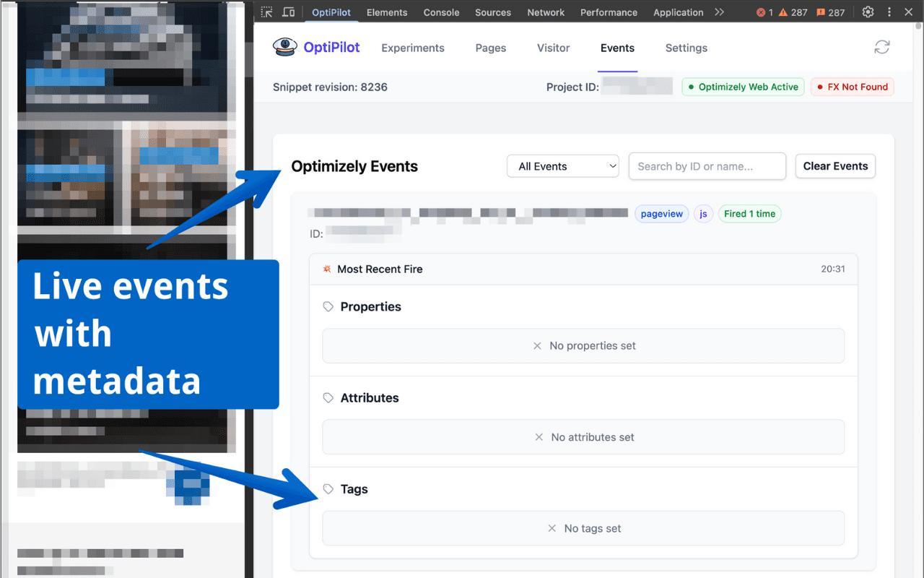Click the Optimizely Web Active status badge

(x=743, y=87)
